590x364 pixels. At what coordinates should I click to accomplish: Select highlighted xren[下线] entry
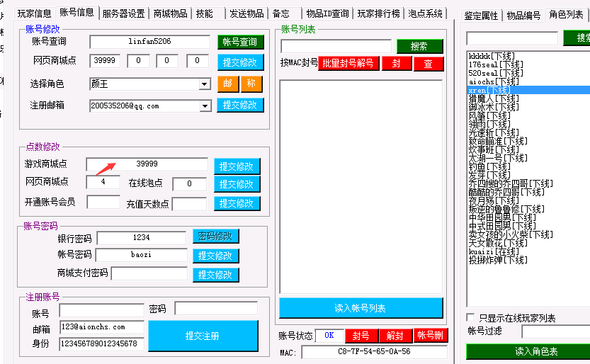coord(528,90)
